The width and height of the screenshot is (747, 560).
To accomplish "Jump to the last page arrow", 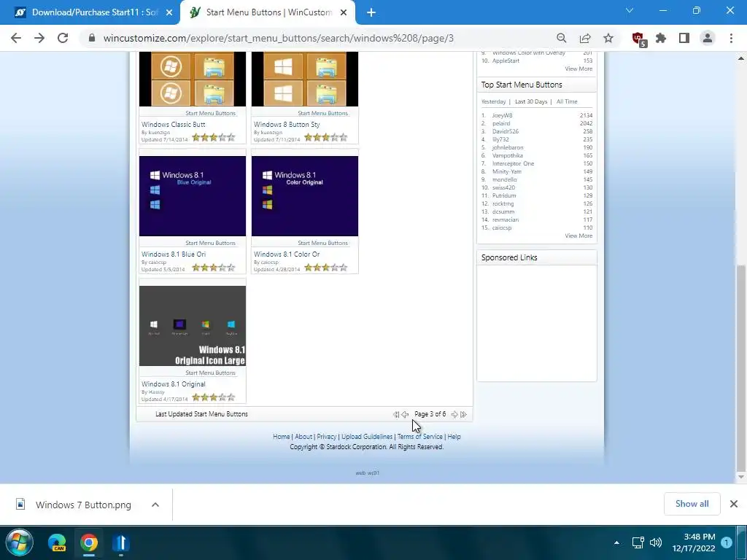I will click(463, 414).
